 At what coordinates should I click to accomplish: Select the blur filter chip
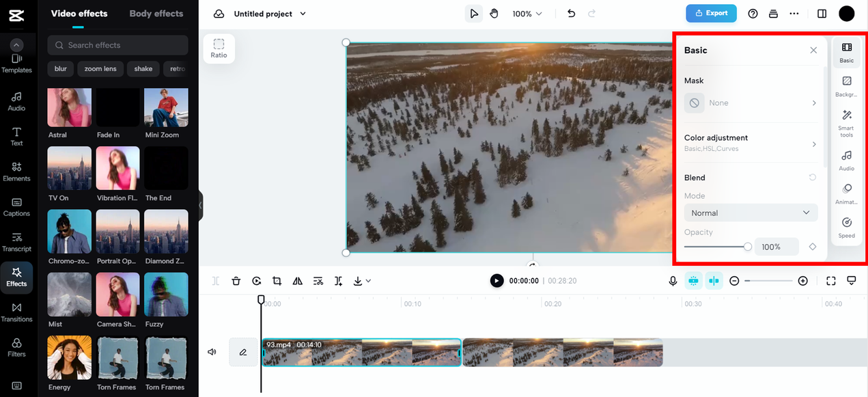click(x=61, y=69)
